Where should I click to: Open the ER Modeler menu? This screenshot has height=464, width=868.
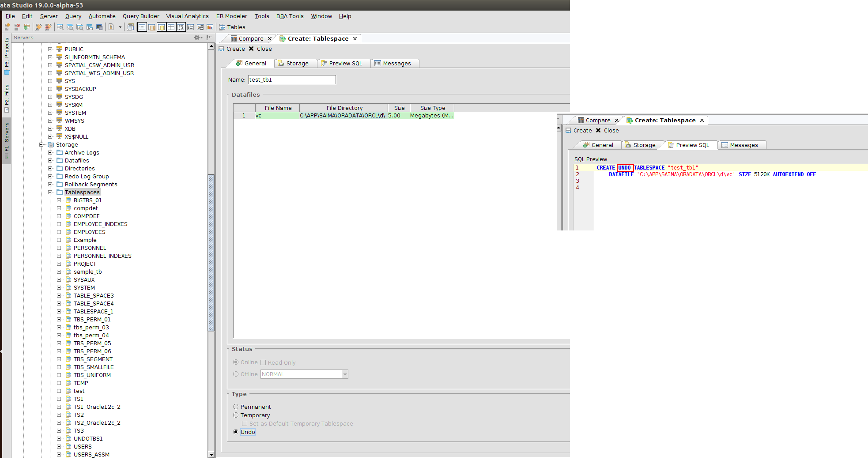pyautogui.click(x=232, y=16)
